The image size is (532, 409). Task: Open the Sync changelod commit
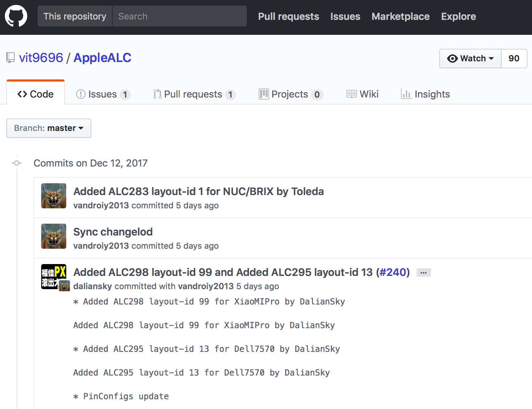113,232
